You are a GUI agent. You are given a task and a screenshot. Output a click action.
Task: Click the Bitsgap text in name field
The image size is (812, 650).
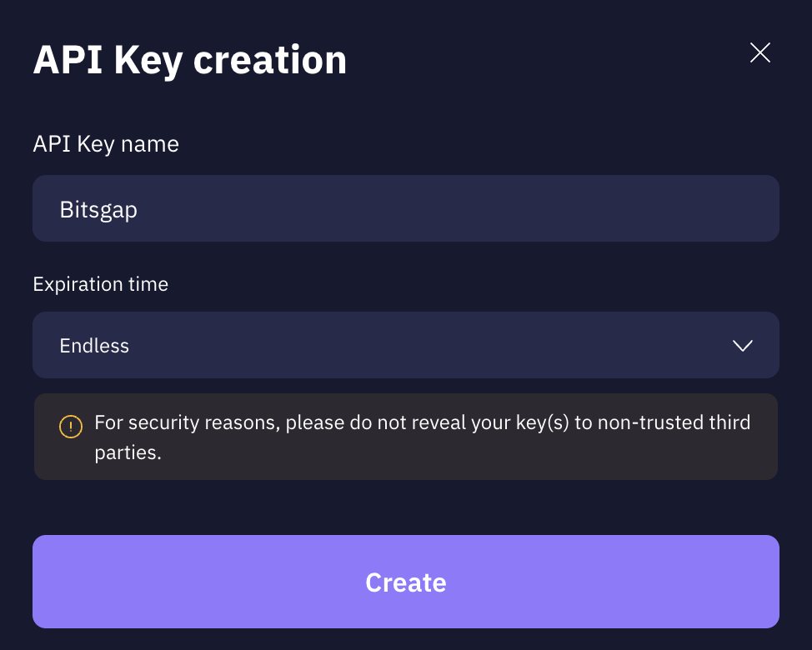(98, 209)
